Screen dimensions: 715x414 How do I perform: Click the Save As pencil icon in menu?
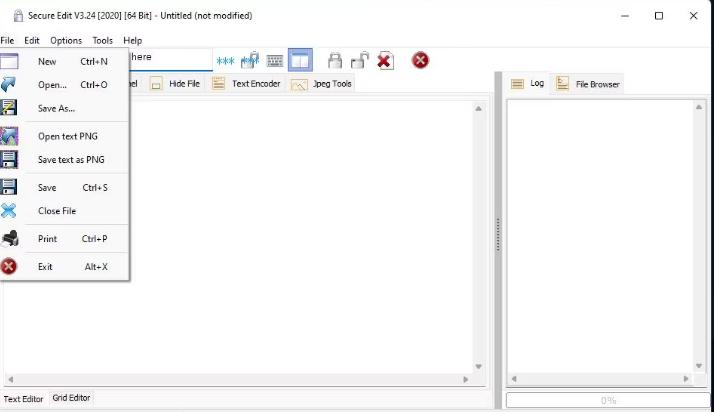point(9,108)
